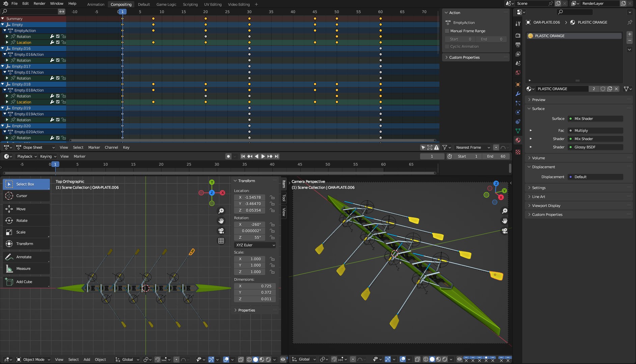Screen dimensions: 636x364
Task: Select the Transform tool
Action: [26, 244]
